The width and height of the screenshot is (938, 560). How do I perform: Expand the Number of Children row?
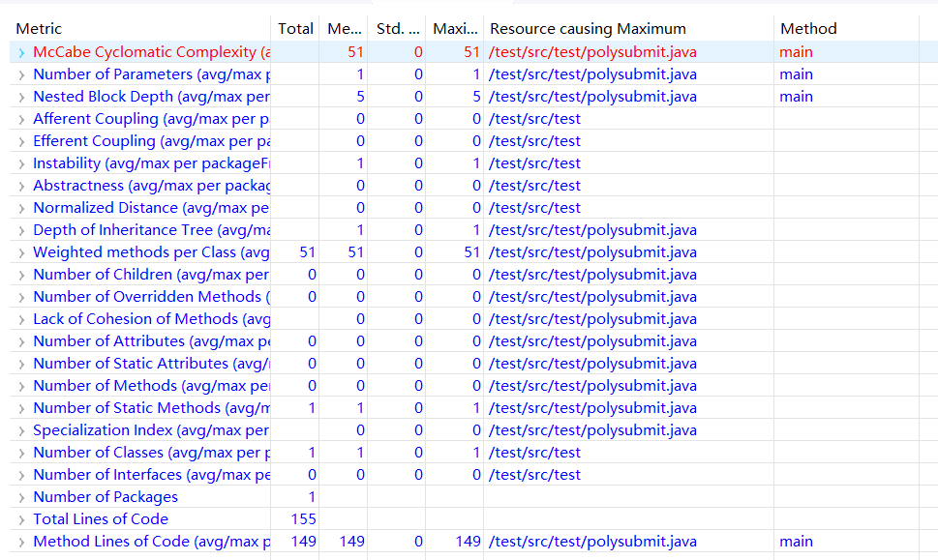21,275
